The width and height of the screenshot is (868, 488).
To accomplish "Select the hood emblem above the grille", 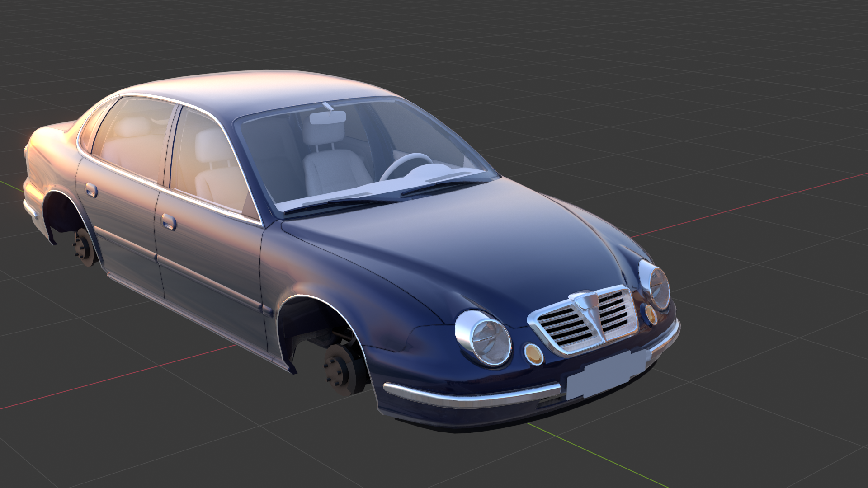I will (586, 300).
